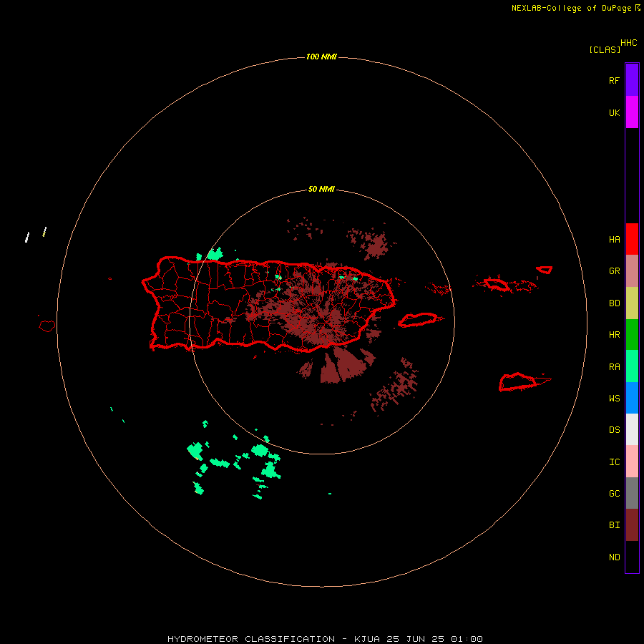Click the '[CLAS]' unit label

[x=605, y=49]
